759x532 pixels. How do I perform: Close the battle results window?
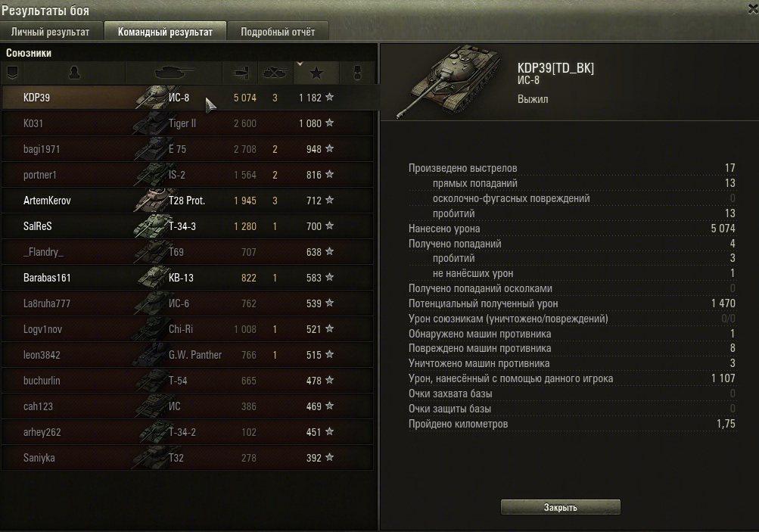click(753, 9)
